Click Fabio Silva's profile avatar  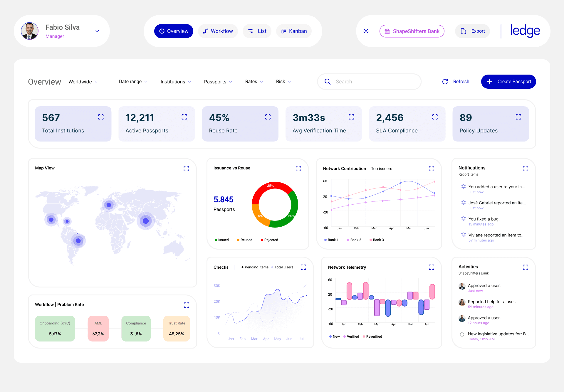pos(29,31)
